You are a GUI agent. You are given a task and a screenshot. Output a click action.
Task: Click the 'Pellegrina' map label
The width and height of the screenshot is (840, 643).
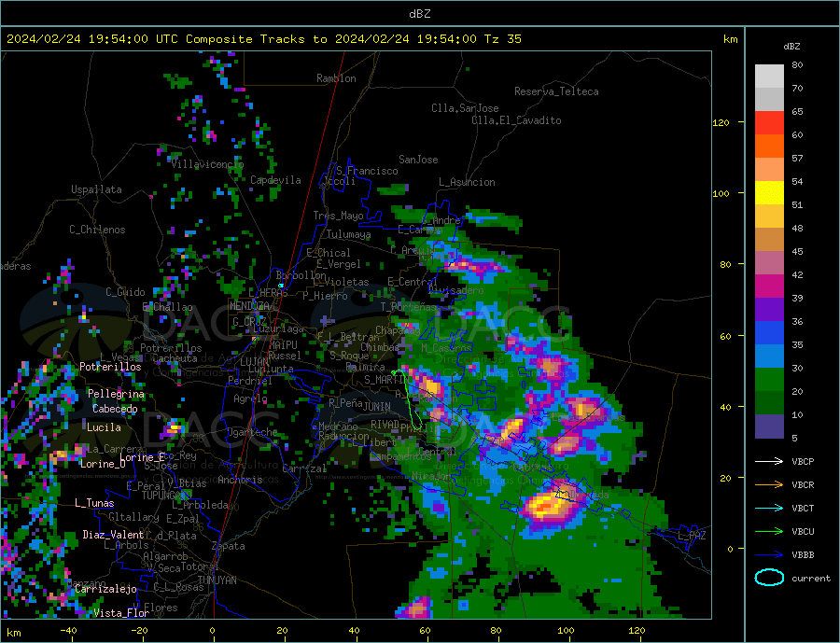[x=117, y=394]
